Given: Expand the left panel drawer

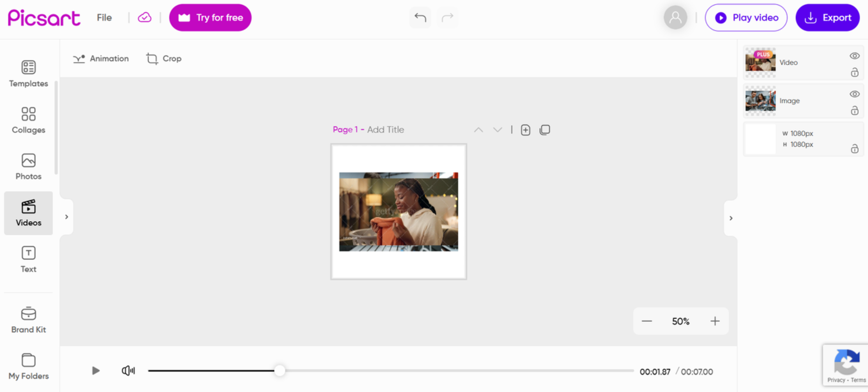Looking at the screenshot, I should click(x=66, y=217).
